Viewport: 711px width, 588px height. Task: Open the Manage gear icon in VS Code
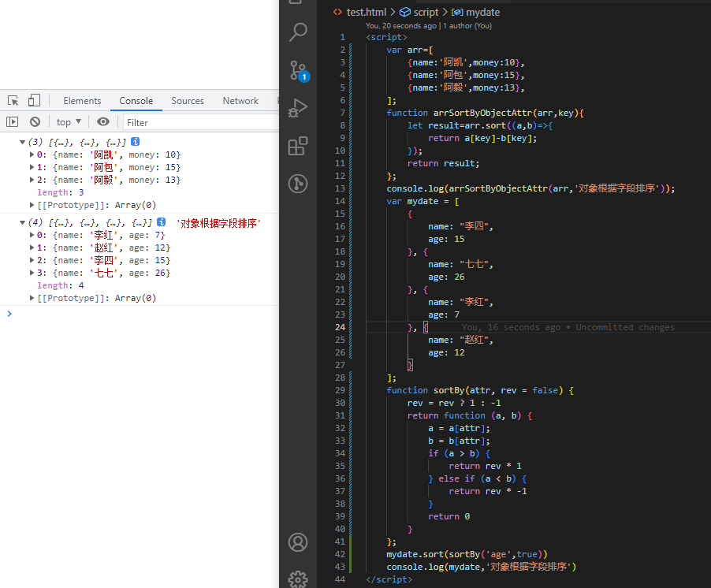pos(298,579)
